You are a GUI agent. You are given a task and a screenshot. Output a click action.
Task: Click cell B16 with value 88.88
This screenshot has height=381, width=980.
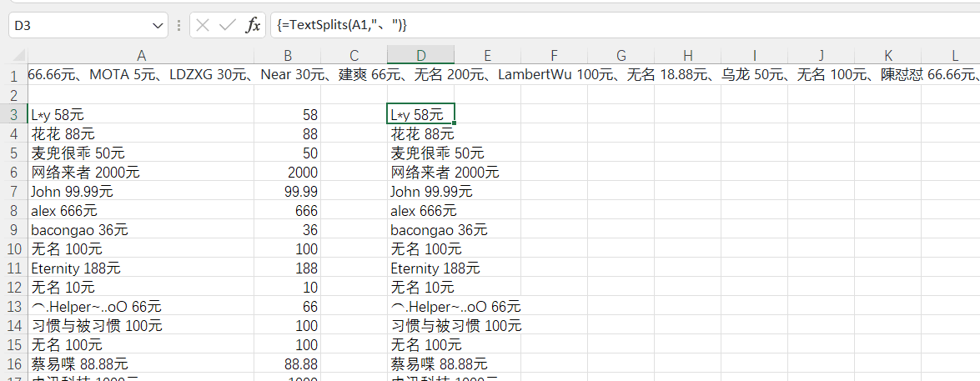pyautogui.click(x=288, y=363)
